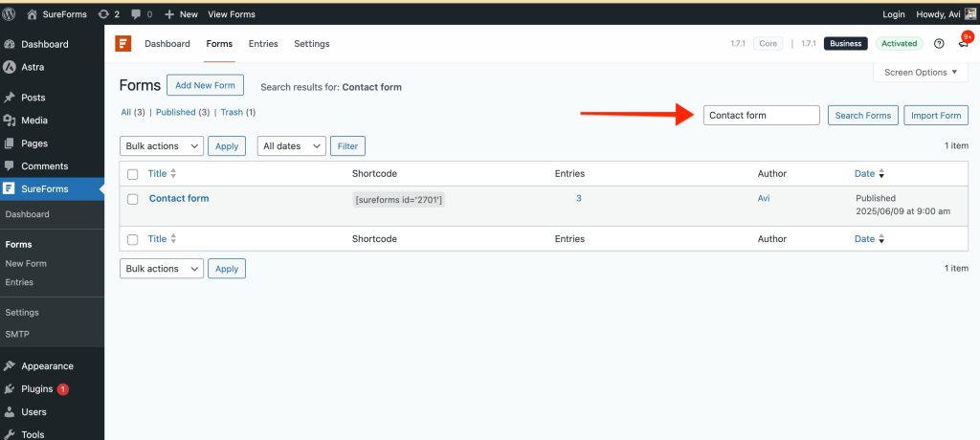Open the All dates dropdown
The height and width of the screenshot is (440, 980).
click(291, 146)
